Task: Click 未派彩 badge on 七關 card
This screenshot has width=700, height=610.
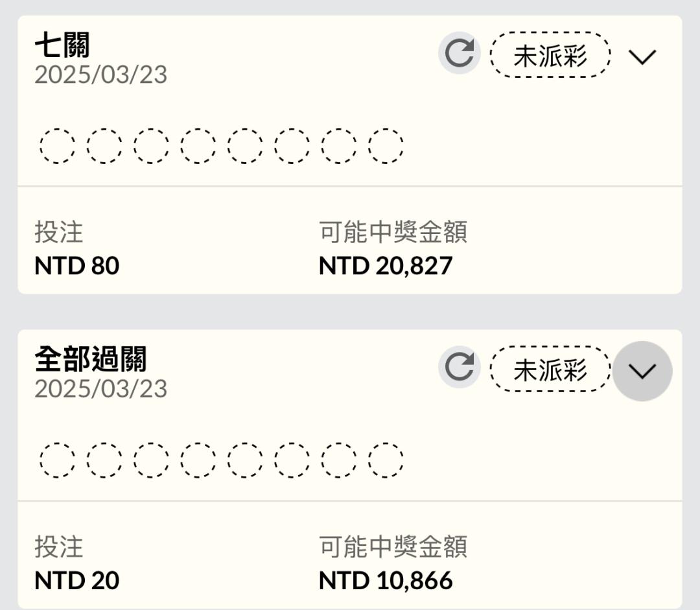Action: 550,56
